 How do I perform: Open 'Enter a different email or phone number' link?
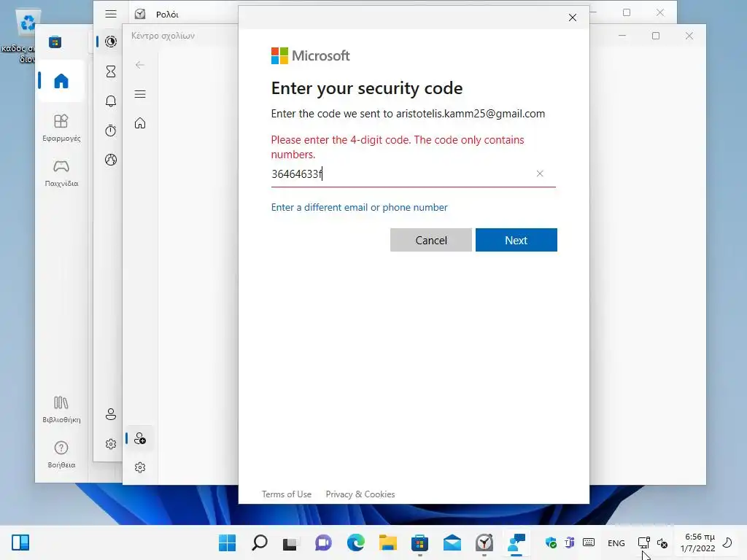click(359, 207)
